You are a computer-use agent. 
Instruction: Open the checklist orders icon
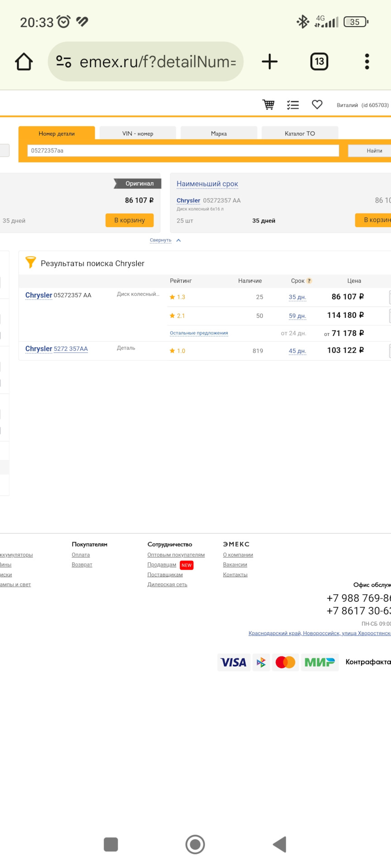click(293, 105)
